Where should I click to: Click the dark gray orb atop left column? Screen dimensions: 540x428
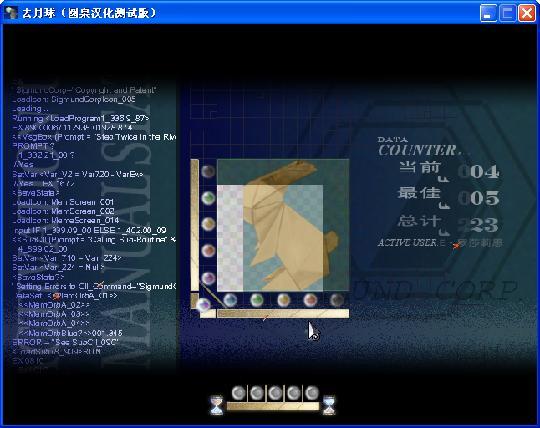click(208, 171)
